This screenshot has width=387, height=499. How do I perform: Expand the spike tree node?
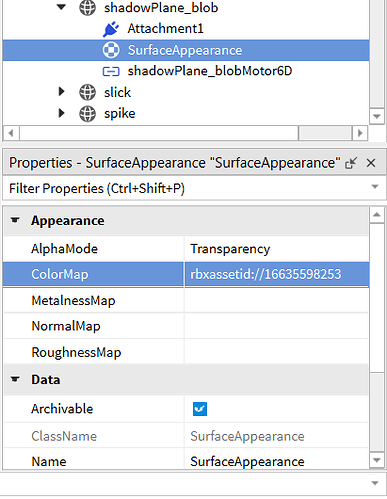point(61,113)
